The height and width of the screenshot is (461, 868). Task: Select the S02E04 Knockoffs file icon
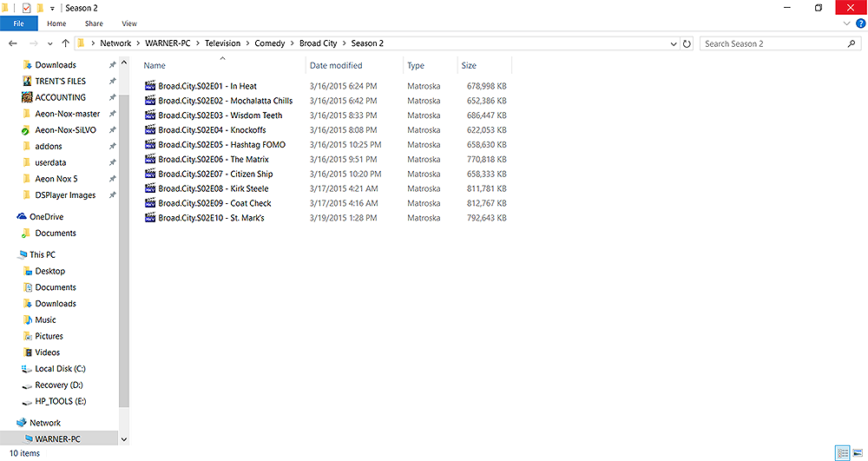pos(150,129)
